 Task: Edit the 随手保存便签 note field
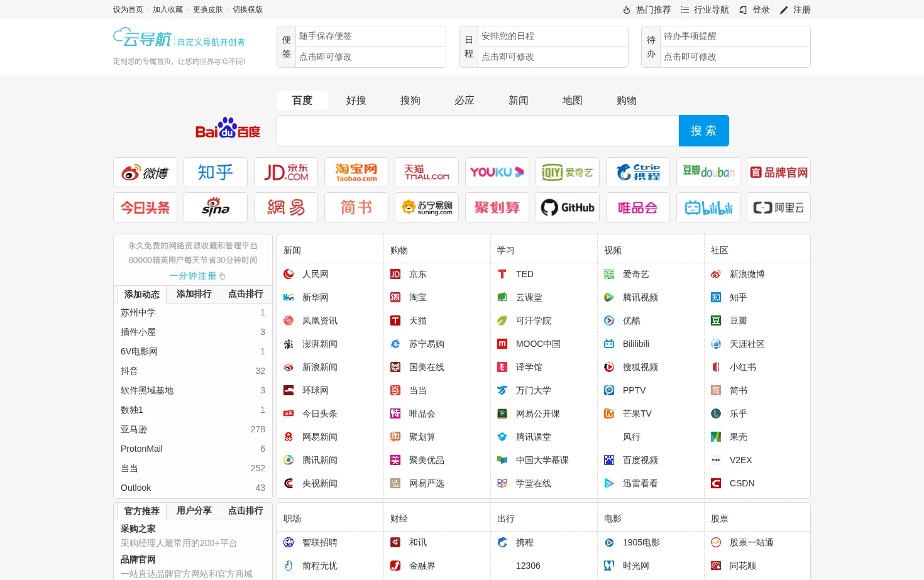tap(370, 36)
